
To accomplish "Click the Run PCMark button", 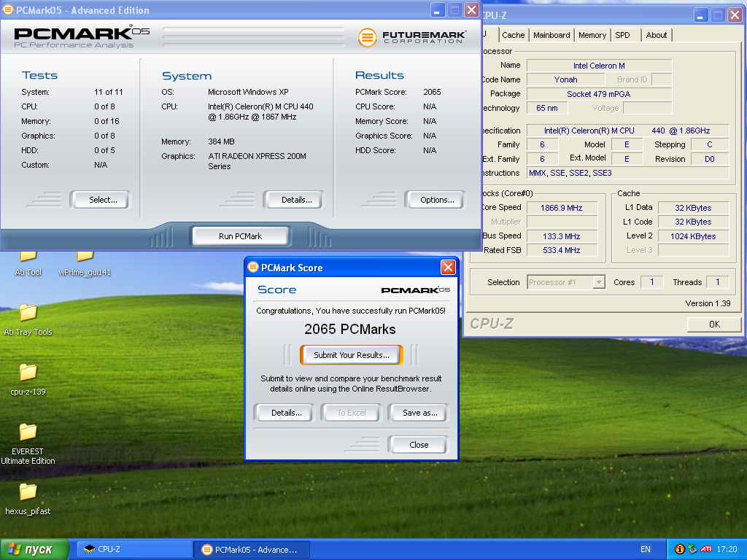I will (240, 236).
